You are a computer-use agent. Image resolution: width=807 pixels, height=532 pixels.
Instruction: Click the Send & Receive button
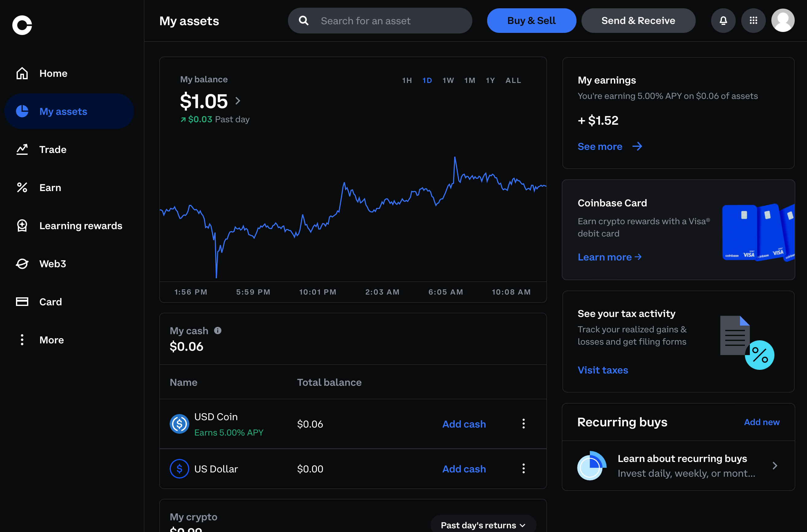tap(638, 21)
